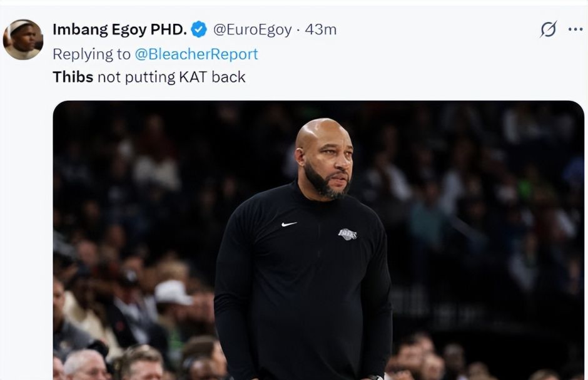
Task: Click the coach's bald head in the image
Action: [322, 132]
